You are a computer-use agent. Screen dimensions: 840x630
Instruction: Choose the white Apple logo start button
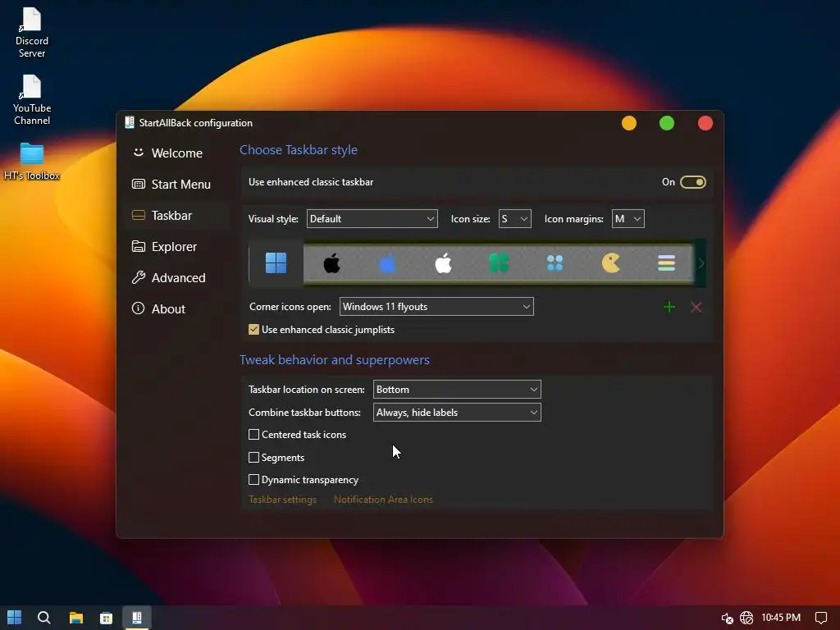[x=443, y=263]
